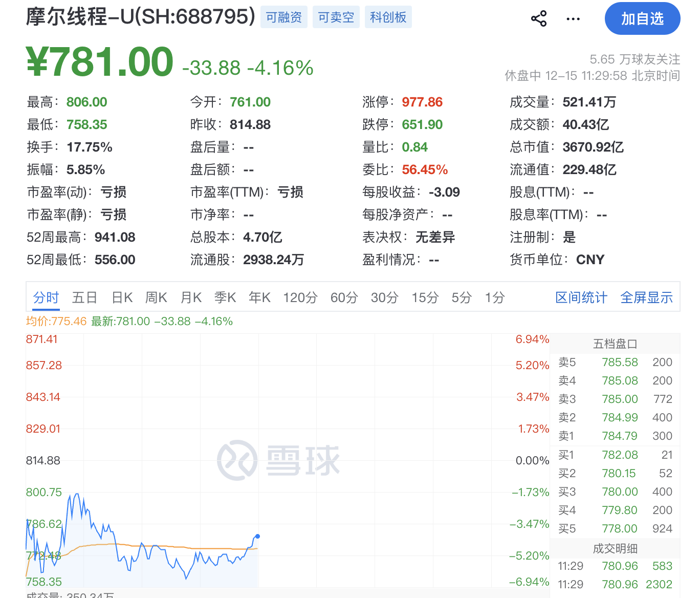Click the 卖1 ask price 784.79

(x=620, y=436)
